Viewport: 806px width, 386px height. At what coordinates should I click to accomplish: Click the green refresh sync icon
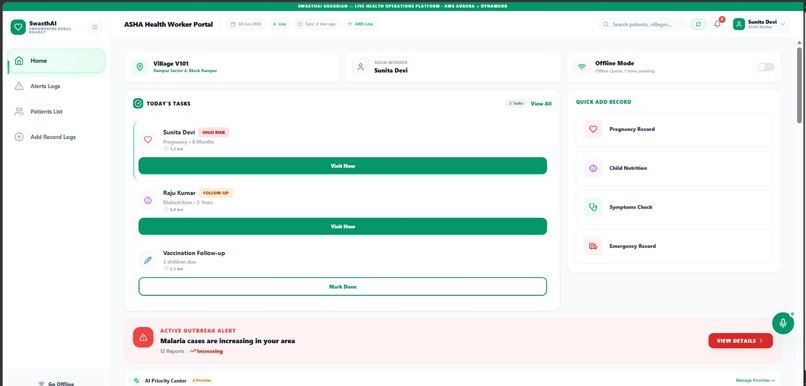coord(698,24)
